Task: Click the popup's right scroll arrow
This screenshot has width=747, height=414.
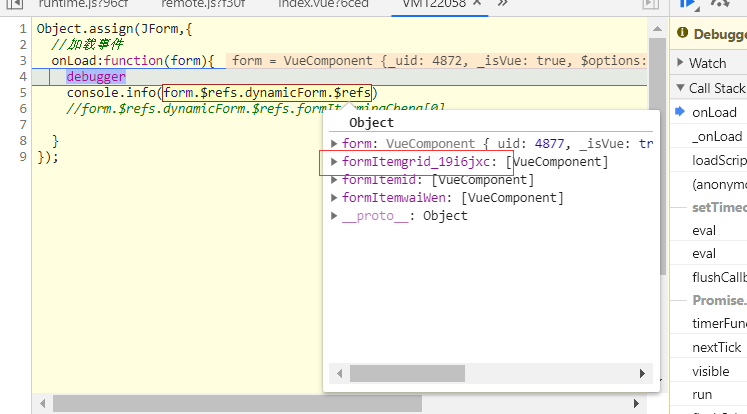Action: [641, 373]
